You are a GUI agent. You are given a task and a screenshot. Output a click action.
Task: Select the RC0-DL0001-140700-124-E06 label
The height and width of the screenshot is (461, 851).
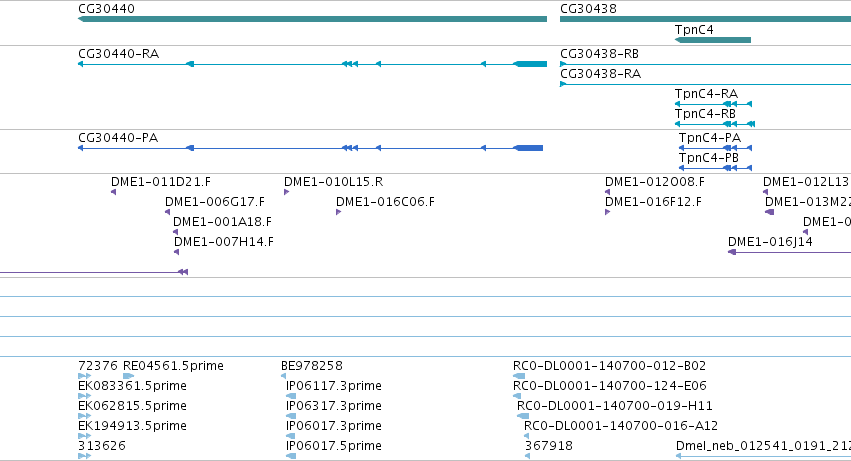pos(610,386)
